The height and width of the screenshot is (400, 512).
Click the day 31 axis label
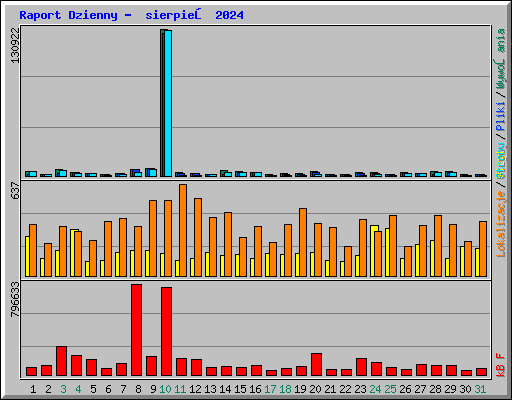480,389
